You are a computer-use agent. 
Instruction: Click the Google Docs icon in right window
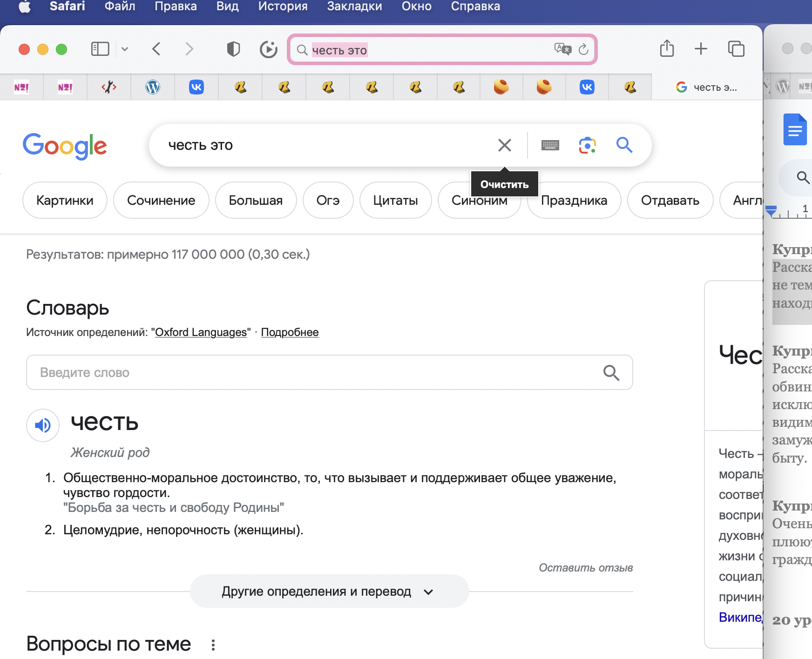click(795, 129)
